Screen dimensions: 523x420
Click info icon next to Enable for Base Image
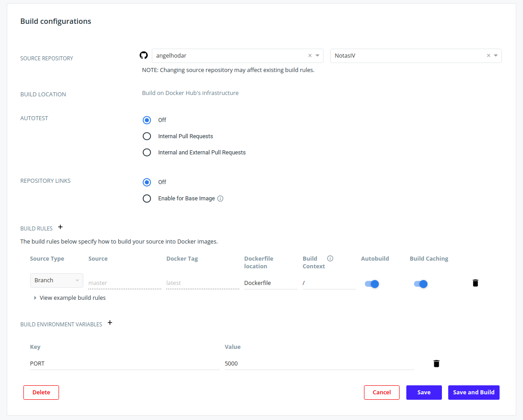tap(220, 199)
